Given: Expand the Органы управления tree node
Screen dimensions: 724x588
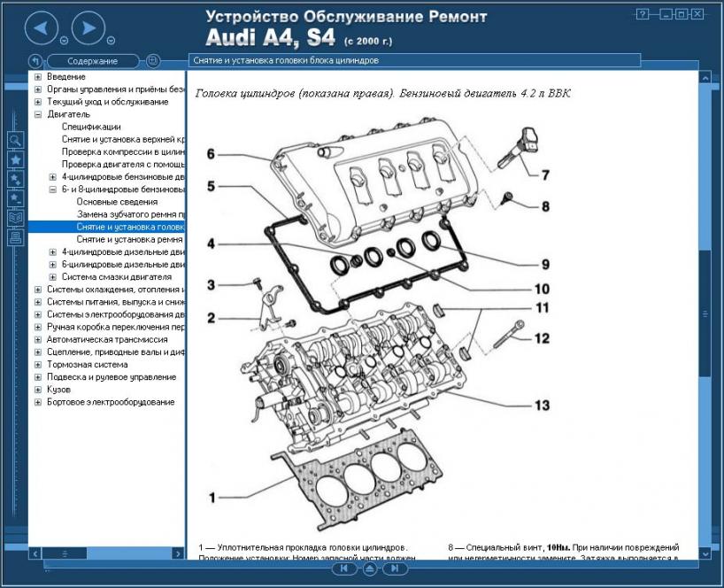Looking at the screenshot, I should coord(38,89).
